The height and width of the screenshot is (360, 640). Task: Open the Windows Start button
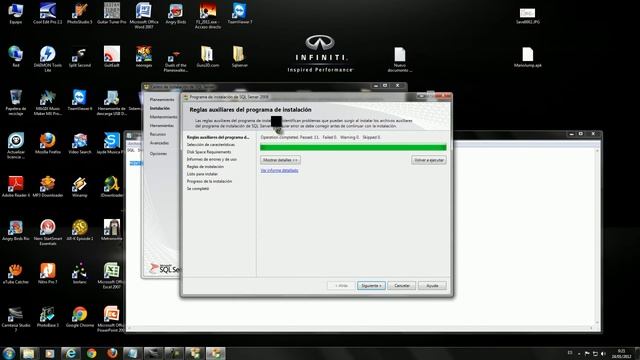(9, 353)
